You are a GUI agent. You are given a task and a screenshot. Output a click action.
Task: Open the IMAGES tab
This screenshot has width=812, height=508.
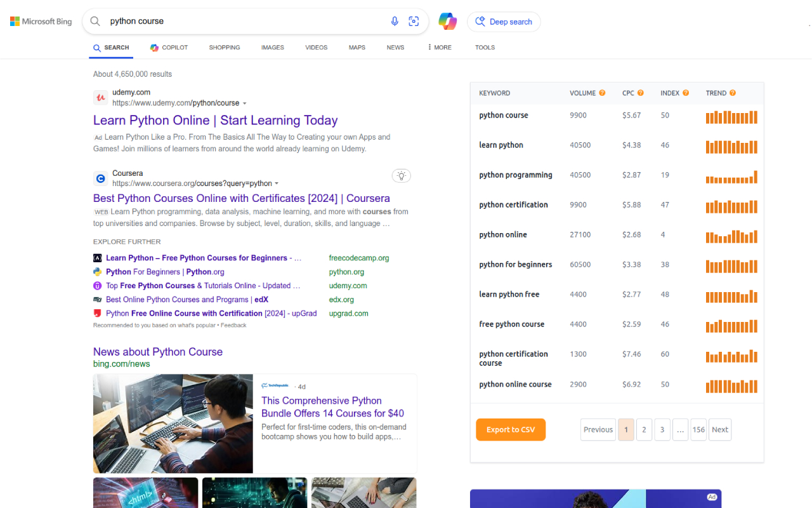click(273, 48)
